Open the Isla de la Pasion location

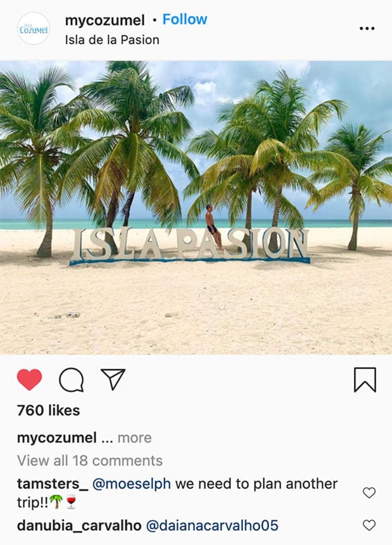[x=112, y=40]
